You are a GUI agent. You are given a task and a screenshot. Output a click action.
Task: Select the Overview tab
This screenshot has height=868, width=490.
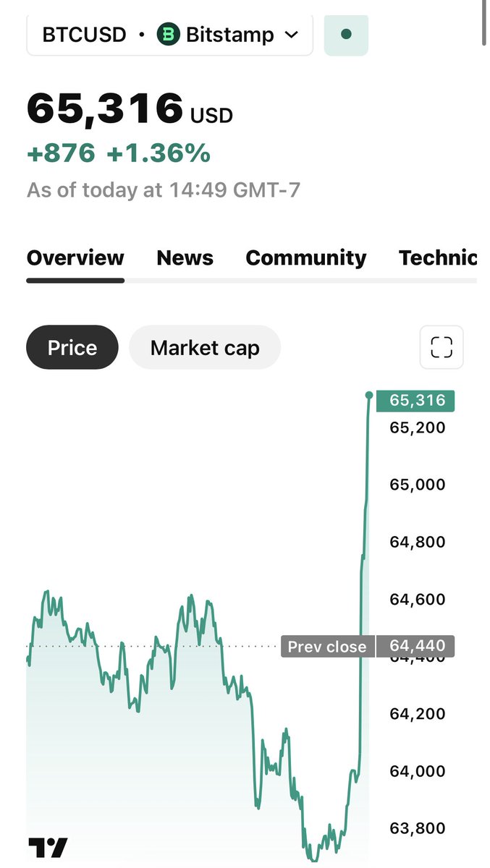coord(75,258)
